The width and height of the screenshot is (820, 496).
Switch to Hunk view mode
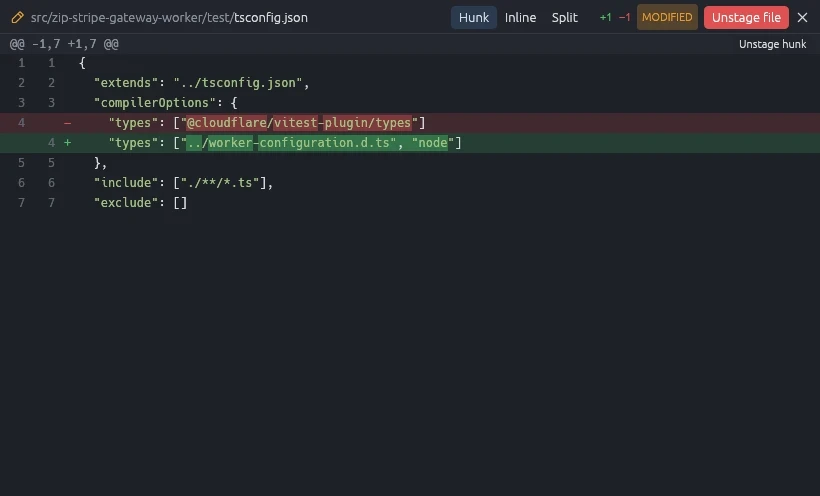point(474,17)
